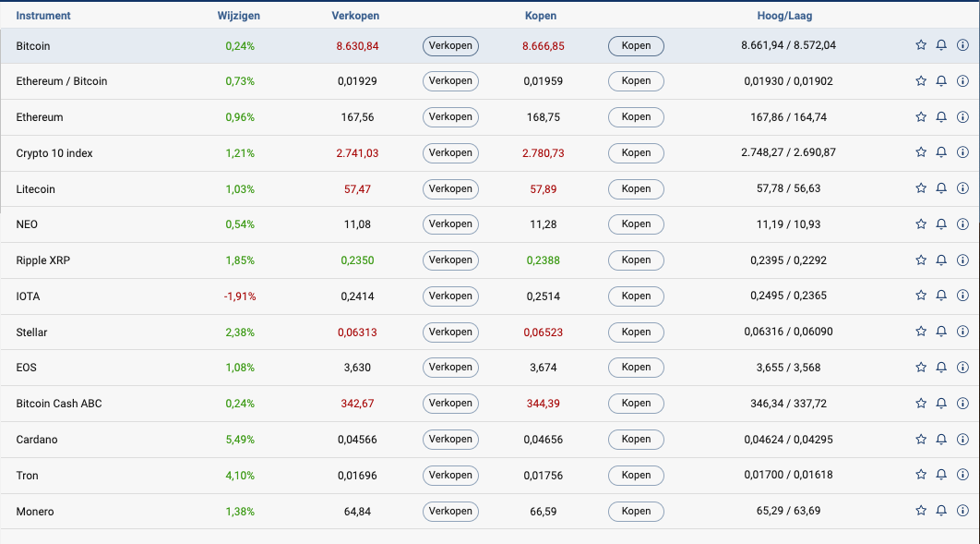The width and height of the screenshot is (980, 544).
Task: Set a price alert bell for Bitcoin
Action: (x=941, y=45)
